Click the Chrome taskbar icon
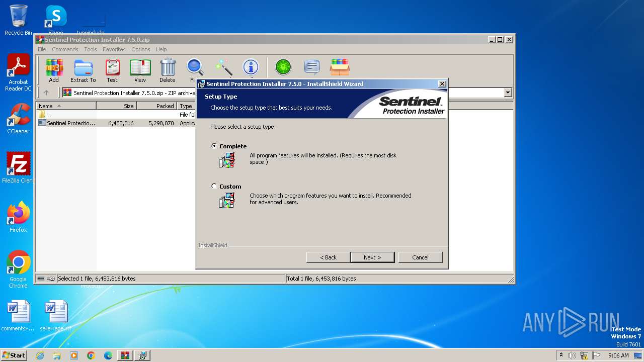Viewport: 644px width, 362px height. tap(91, 355)
